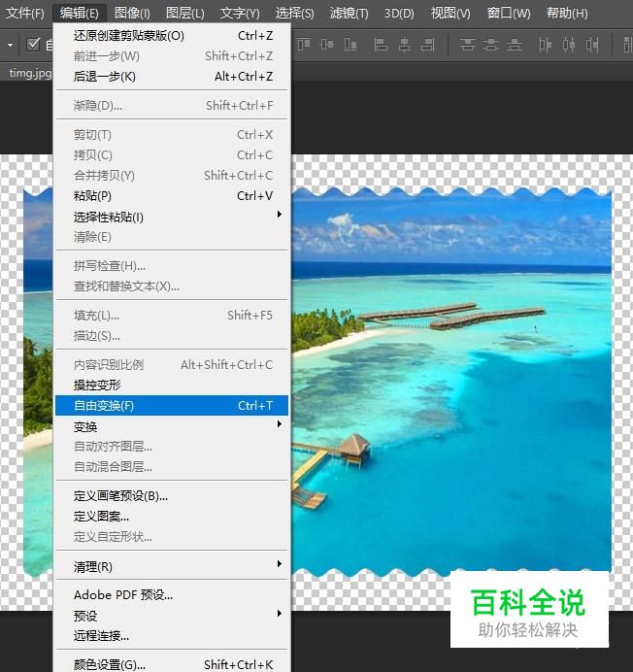Click the Align right edges icon
This screenshot has width=633, height=672.
coord(428,45)
